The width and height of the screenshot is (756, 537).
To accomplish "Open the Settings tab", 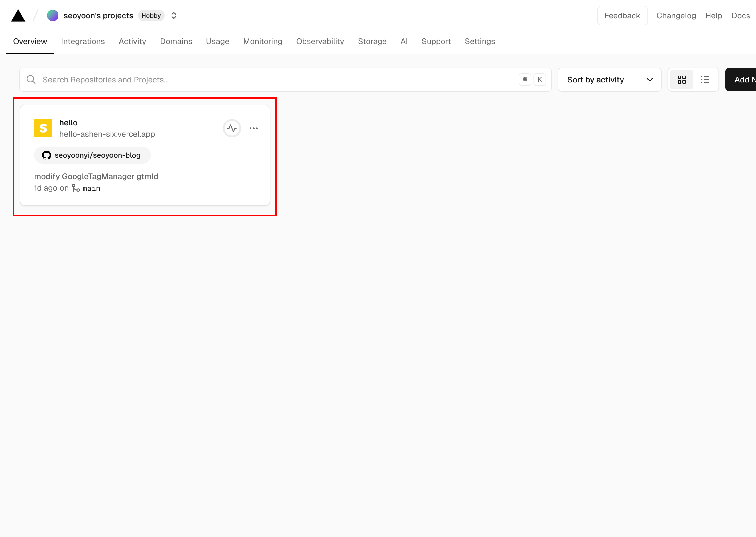I will point(480,41).
